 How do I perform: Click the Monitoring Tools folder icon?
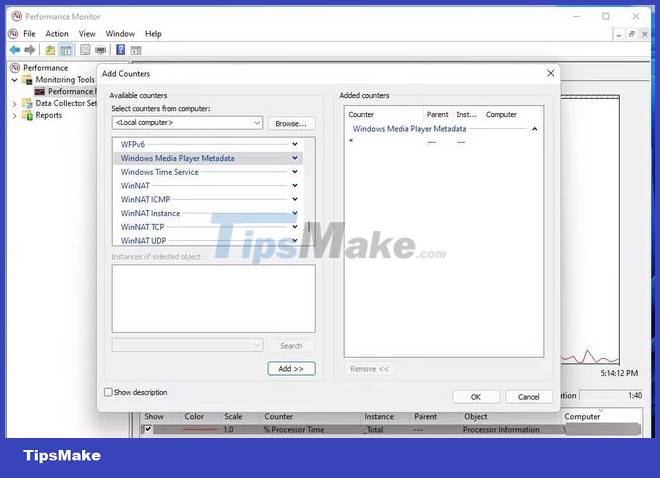click(x=27, y=79)
